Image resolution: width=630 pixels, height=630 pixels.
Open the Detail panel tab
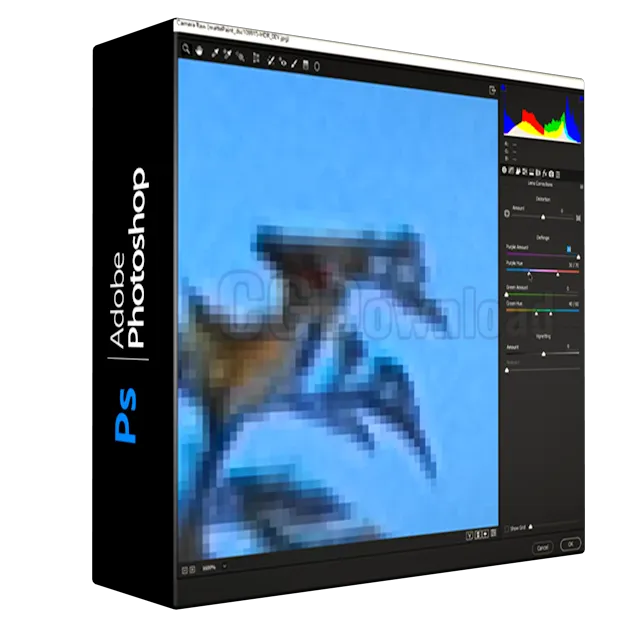518,172
